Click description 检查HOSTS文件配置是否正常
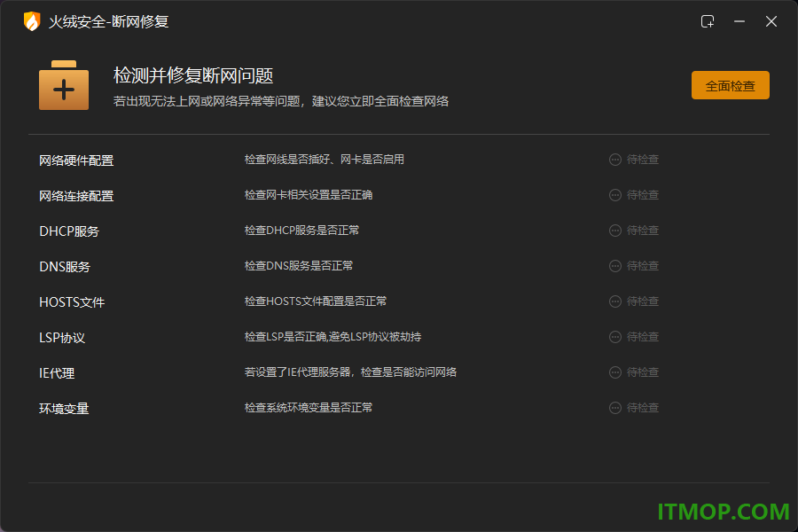 [316, 301]
